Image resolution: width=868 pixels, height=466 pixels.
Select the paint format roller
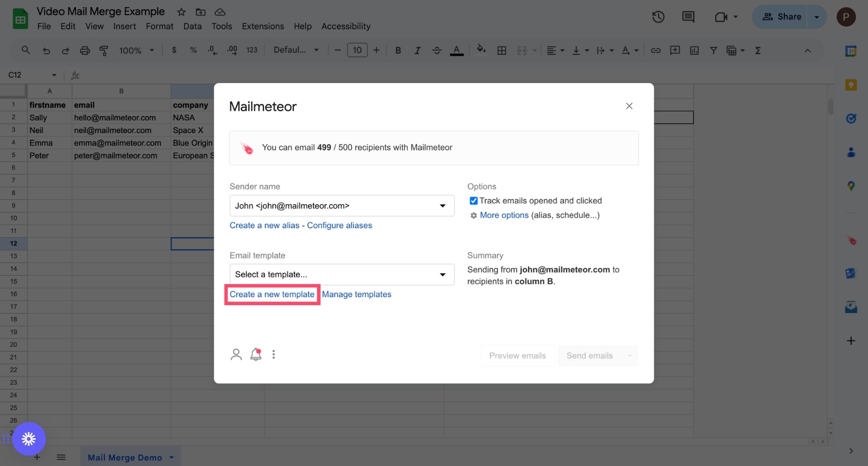click(104, 50)
